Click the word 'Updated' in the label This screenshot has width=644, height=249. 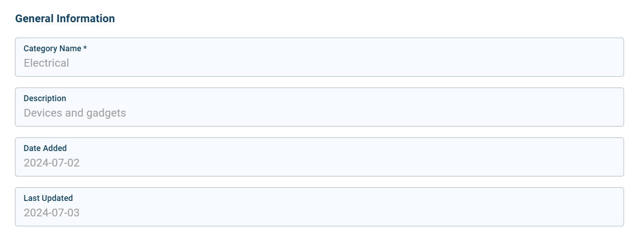pyautogui.click(x=57, y=198)
